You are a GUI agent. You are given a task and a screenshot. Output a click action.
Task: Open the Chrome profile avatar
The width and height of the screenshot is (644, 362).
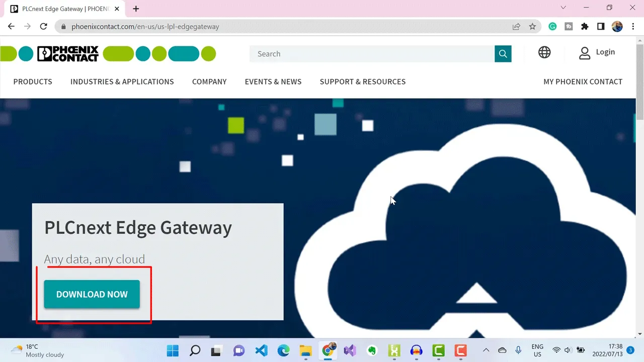[617, 27]
